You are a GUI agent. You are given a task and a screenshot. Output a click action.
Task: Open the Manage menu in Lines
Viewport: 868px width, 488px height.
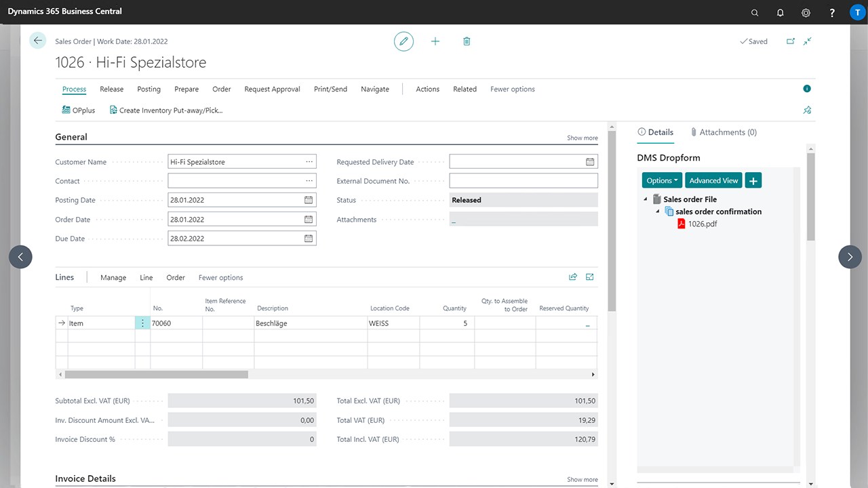(113, 277)
